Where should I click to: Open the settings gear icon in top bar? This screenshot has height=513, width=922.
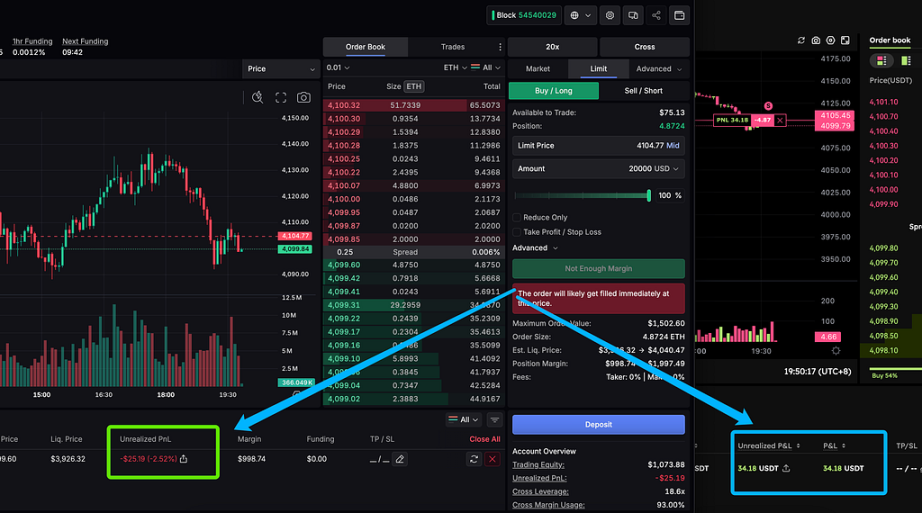[x=610, y=16]
